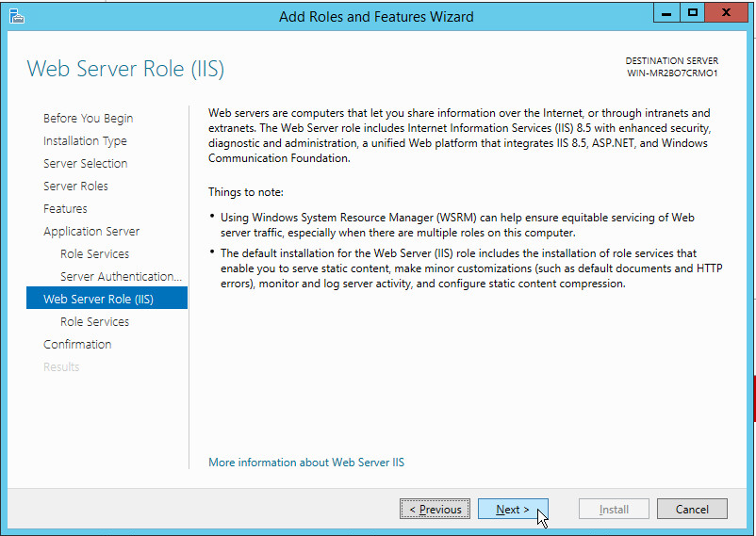756x536 pixels.
Task: Click the greyed-out Install button
Action: pos(614,510)
